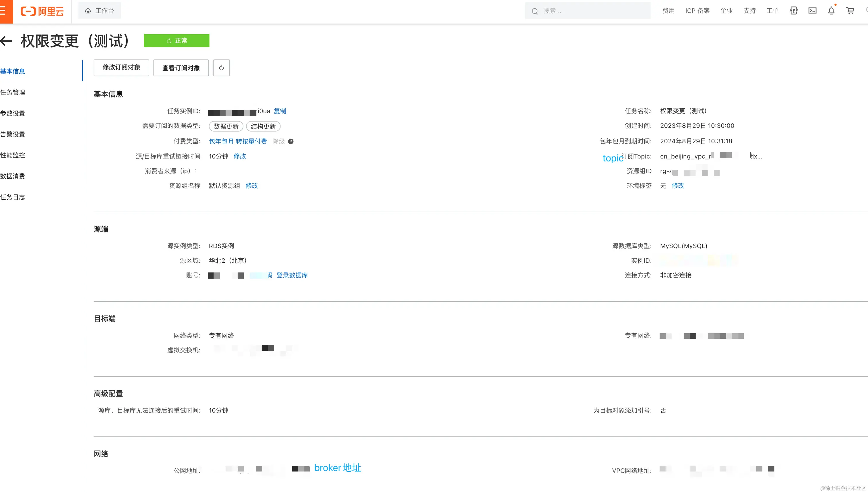Open the 费用 top menu
The image size is (868, 493).
(x=668, y=11)
